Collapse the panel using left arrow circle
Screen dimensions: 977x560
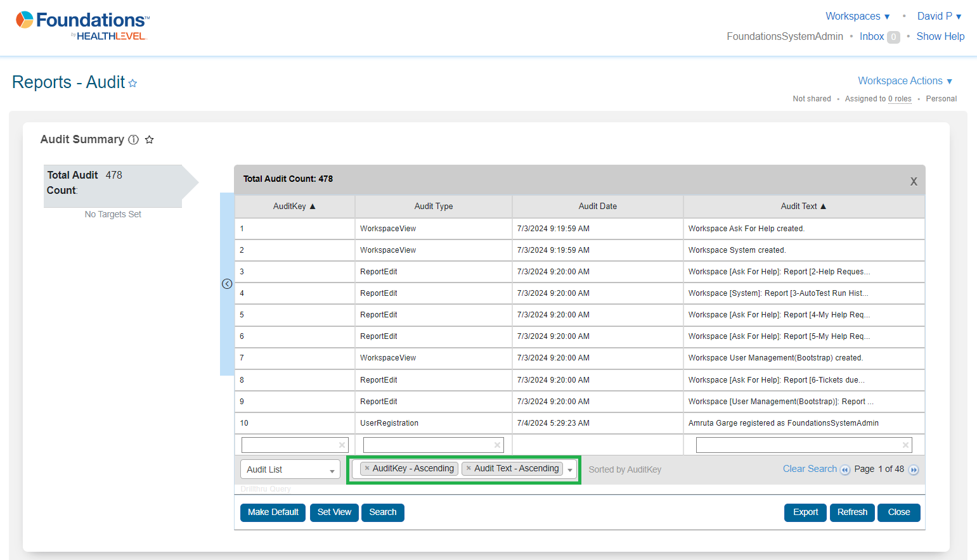pos(227,284)
